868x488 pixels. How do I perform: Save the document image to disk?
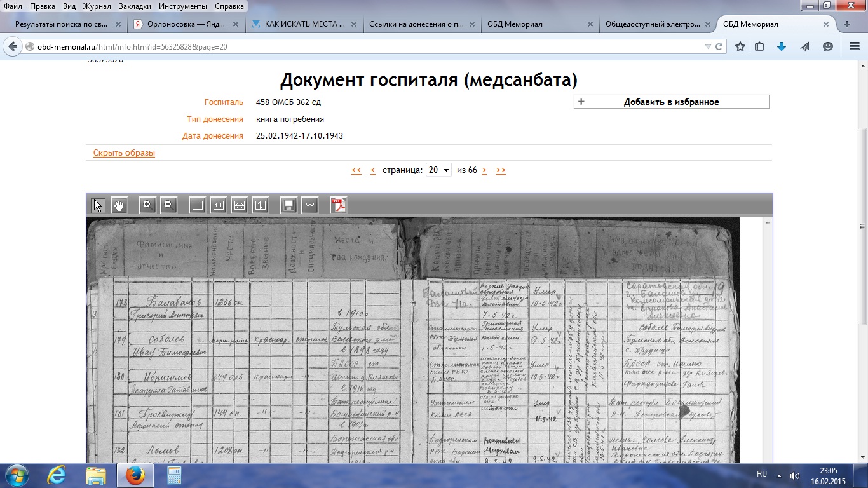coord(288,205)
